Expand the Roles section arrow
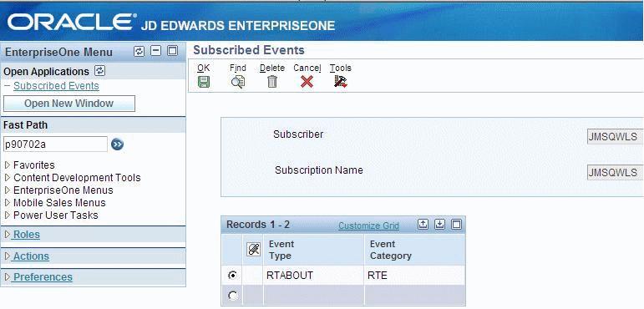 8,235
